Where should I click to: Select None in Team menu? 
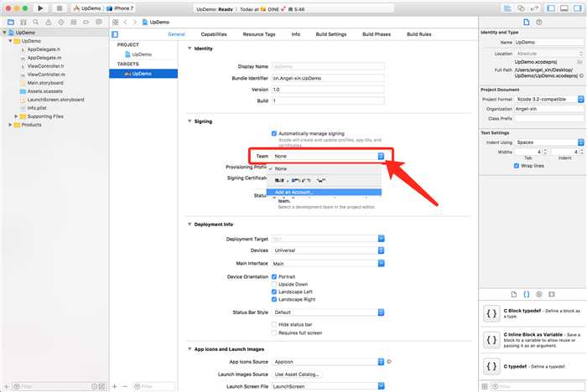325,168
